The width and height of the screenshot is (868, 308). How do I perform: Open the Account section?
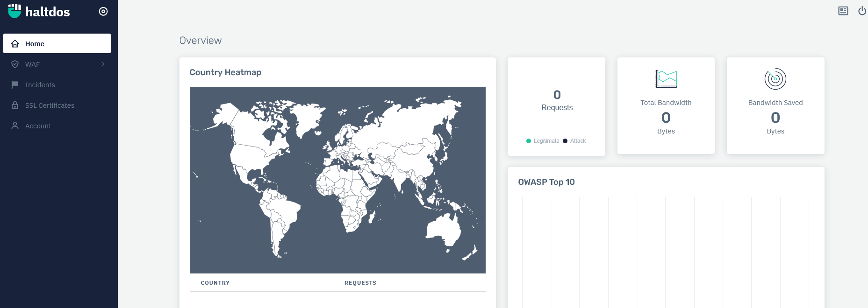pos(38,126)
